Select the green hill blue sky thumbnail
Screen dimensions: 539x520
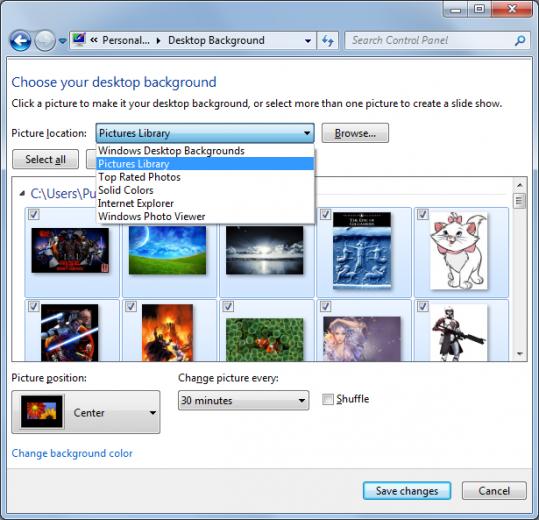pos(167,250)
